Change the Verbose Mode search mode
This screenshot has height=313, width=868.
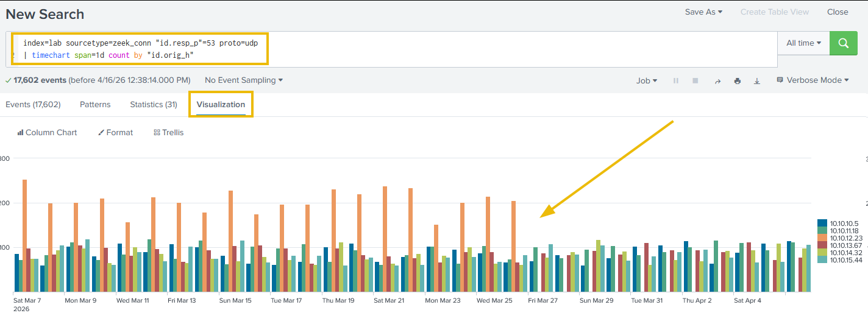[x=813, y=80]
